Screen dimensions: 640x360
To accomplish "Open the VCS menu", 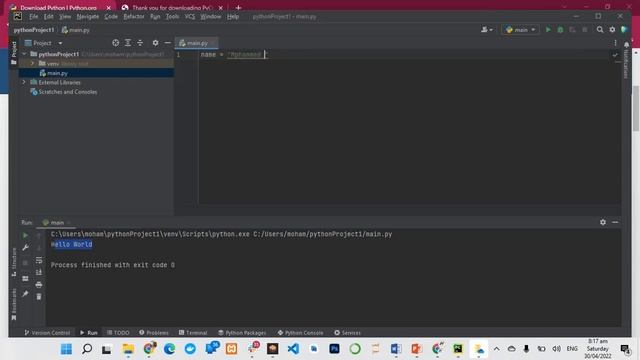I will tap(190, 17).
